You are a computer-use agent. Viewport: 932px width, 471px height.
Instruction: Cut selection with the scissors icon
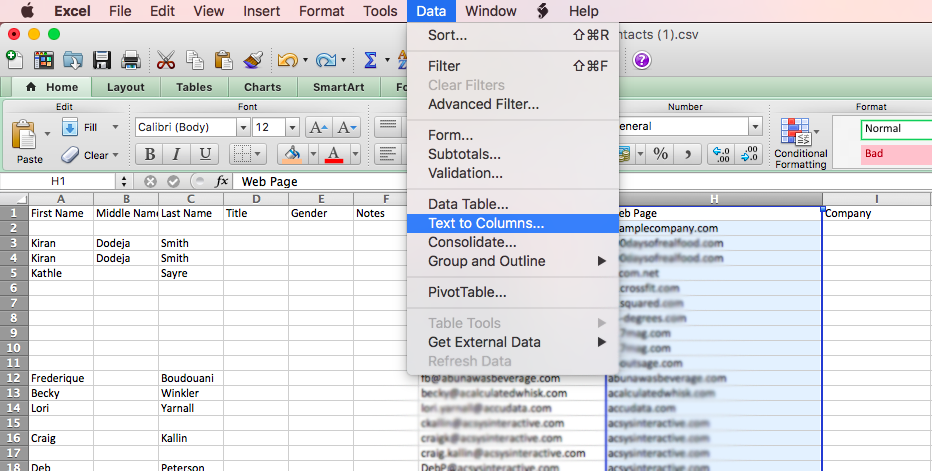165,60
